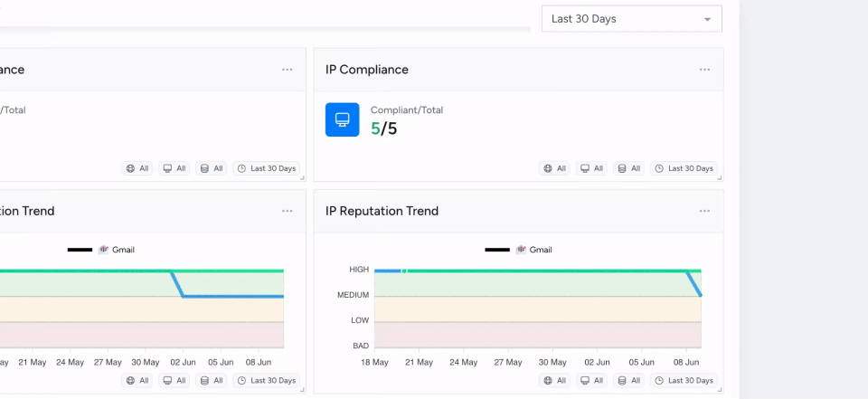Click the database All filter under IP Reputation Trend
The width and height of the screenshot is (868, 399).
(x=629, y=381)
